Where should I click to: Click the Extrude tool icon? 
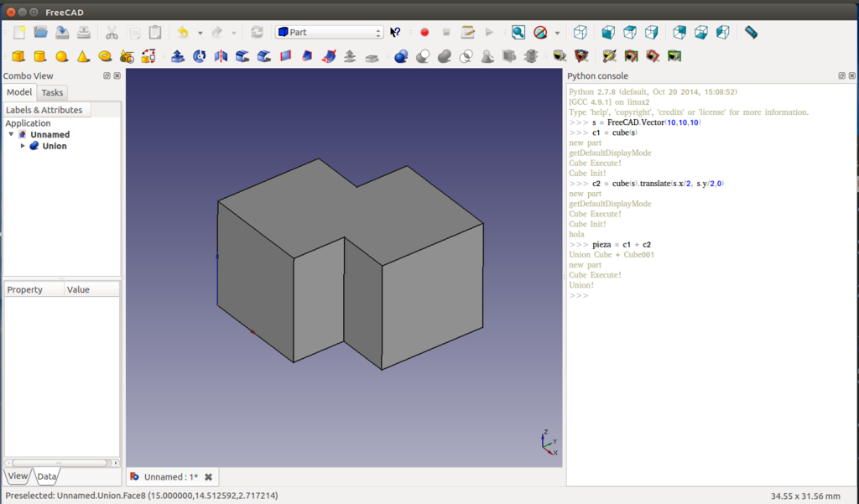178,57
